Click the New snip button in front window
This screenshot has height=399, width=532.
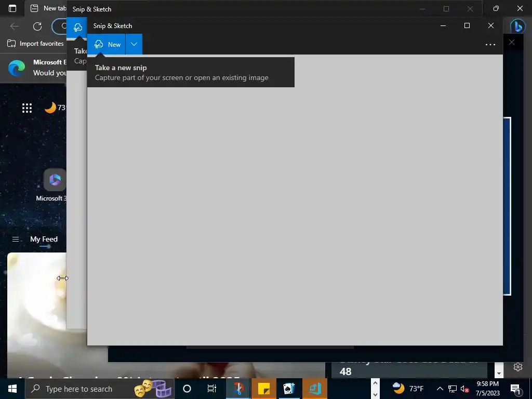[106, 44]
